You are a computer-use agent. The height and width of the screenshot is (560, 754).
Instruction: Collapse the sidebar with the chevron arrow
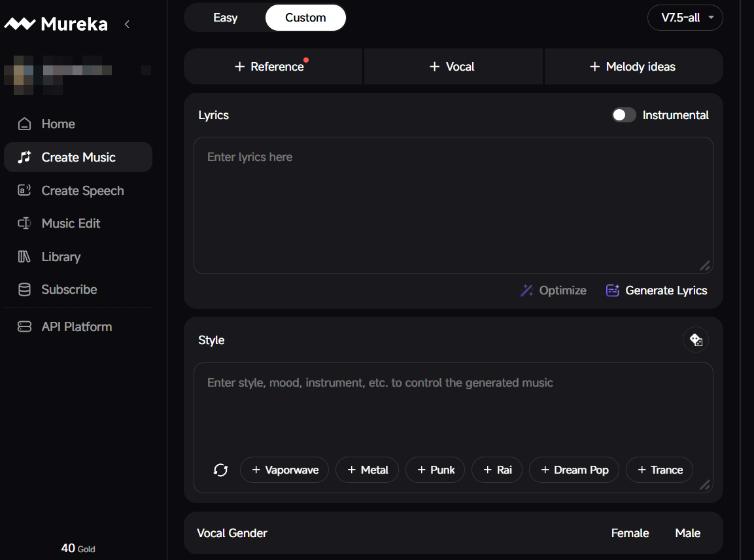click(x=127, y=24)
